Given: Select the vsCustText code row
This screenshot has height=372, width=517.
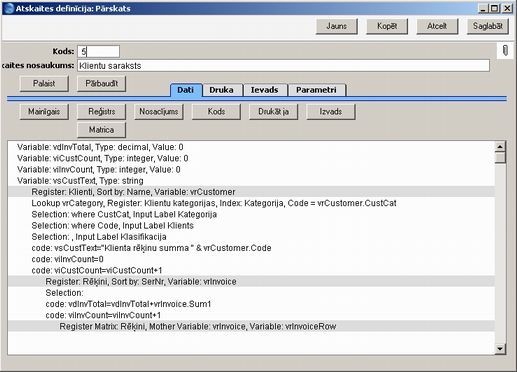Looking at the screenshot, I should [251, 248].
